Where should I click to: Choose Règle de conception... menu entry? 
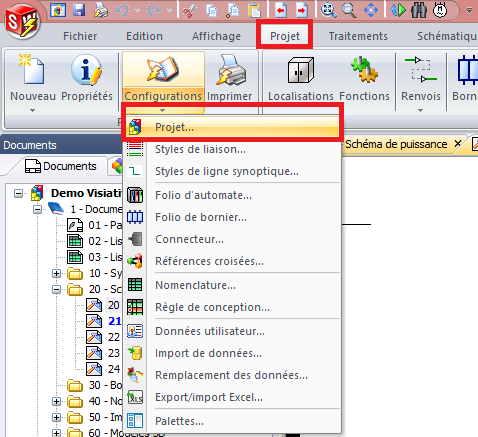click(232, 307)
